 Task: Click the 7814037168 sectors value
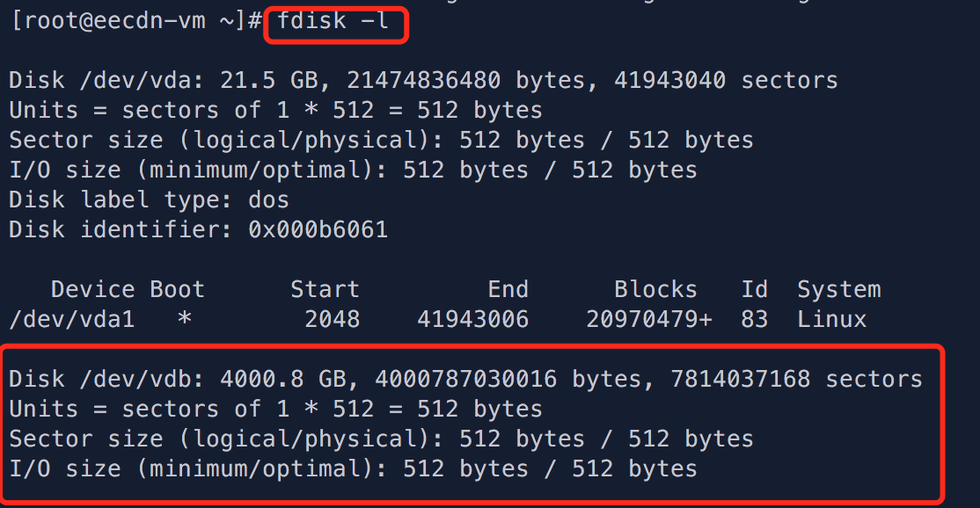coord(796,380)
